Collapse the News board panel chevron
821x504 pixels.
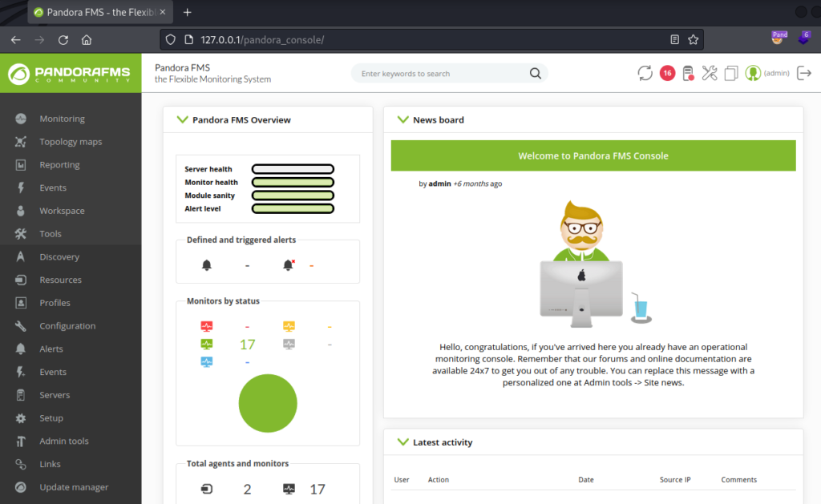tap(402, 120)
